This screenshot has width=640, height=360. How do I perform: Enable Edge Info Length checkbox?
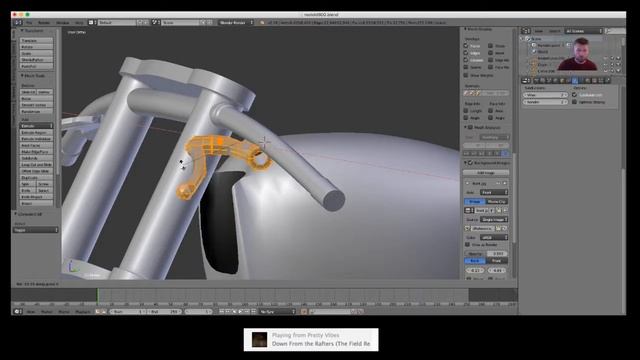pyautogui.click(x=466, y=111)
